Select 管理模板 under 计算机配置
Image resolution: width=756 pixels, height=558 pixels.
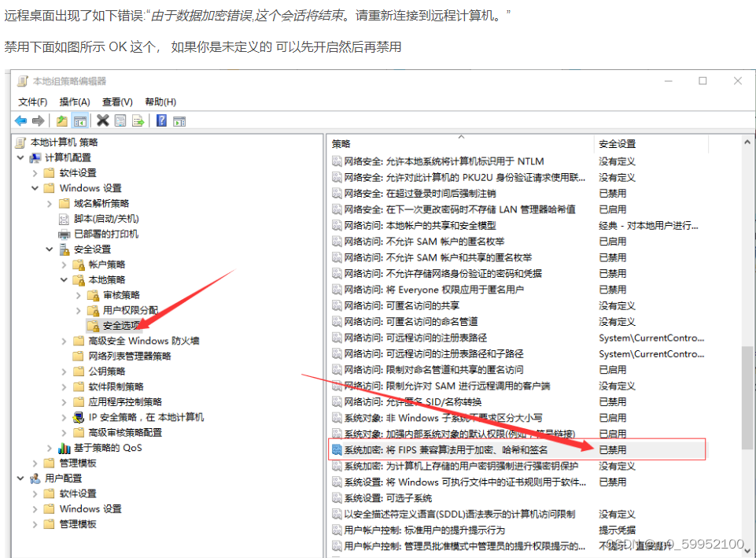pos(78,463)
